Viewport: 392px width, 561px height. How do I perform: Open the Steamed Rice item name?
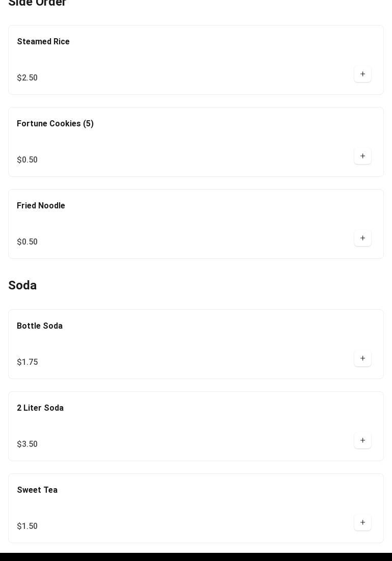[x=43, y=42]
